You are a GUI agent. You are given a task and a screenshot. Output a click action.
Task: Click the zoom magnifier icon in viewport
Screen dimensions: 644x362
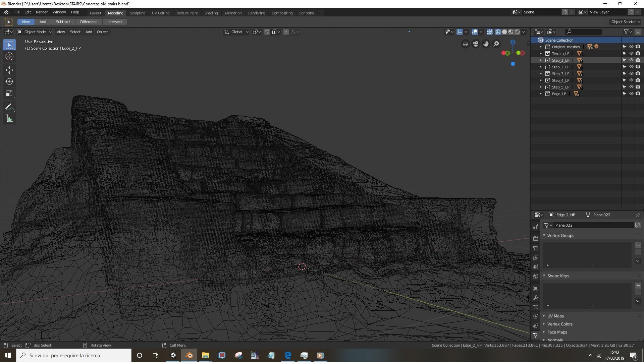tap(496, 44)
